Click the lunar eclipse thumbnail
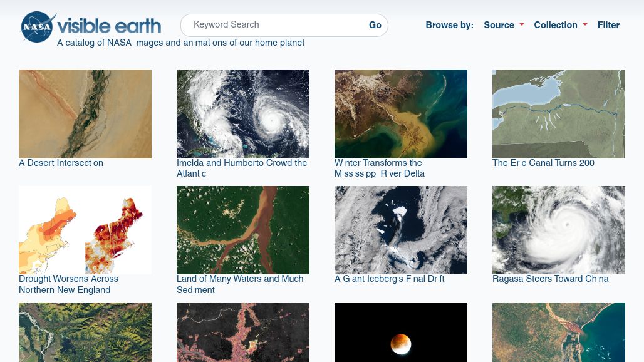This screenshot has height=362, width=644. (401, 333)
